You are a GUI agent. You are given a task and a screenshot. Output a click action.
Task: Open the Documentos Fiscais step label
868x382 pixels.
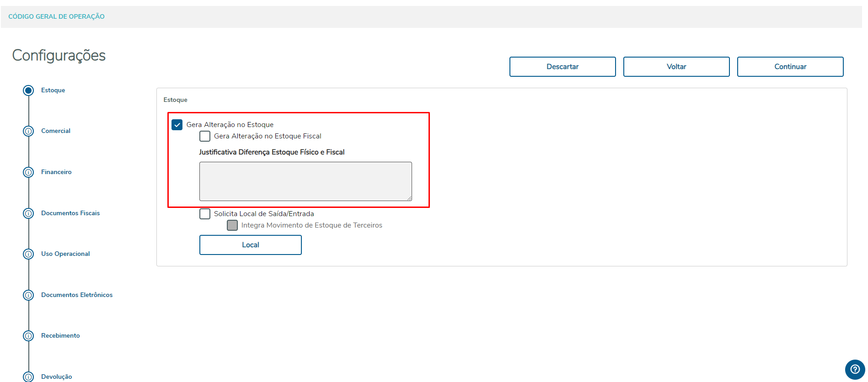(x=70, y=213)
